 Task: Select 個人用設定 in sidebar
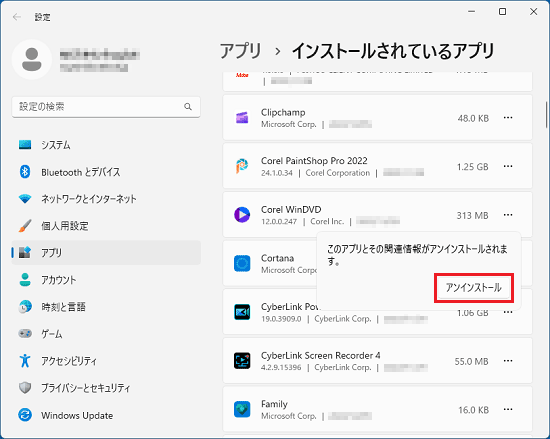click(x=106, y=226)
